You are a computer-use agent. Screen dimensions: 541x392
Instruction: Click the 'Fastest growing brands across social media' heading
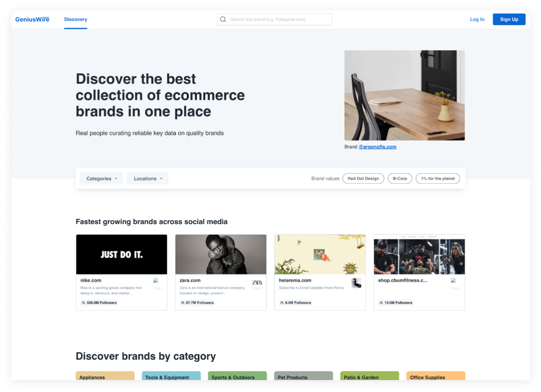pyautogui.click(x=152, y=222)
